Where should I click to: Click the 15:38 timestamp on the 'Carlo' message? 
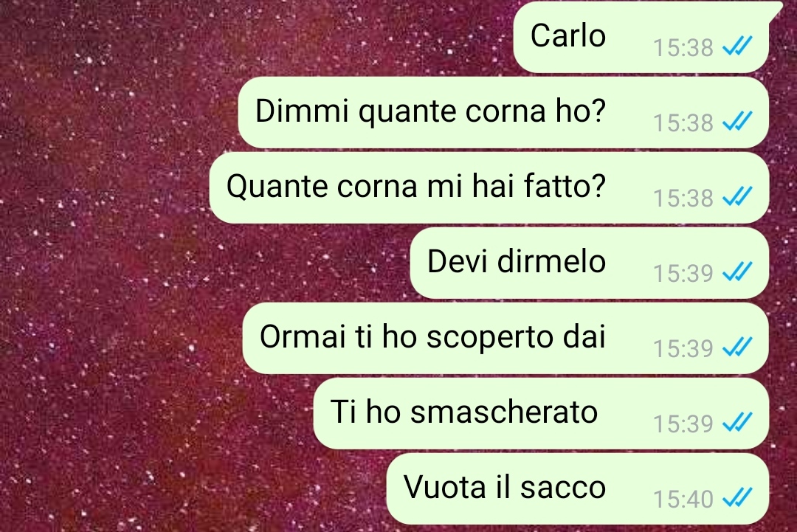coord(683,48)
